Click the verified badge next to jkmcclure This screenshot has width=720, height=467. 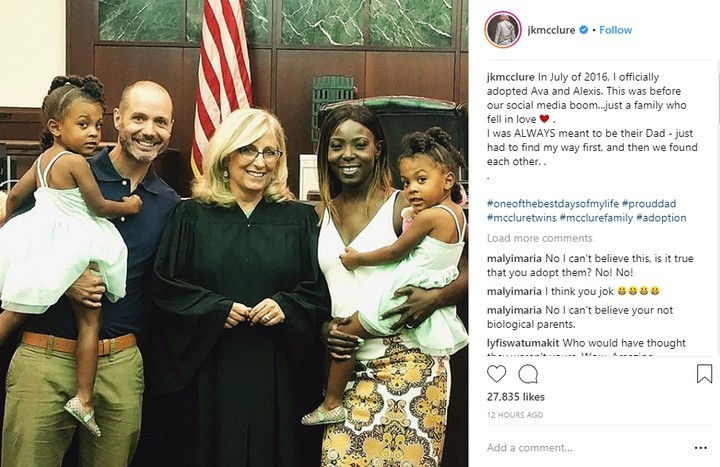coord(584,30)
